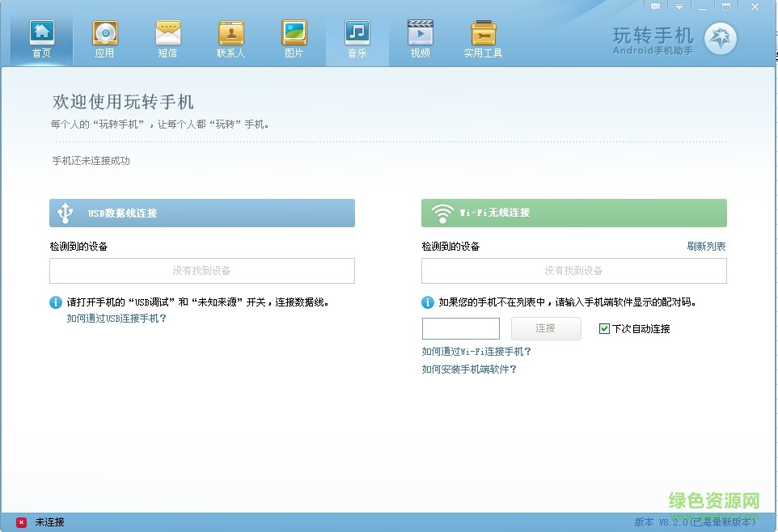The image size is (778, 532).
Task: Click the info icon beside the Wi-Fi pairing tip
Action: point(427,302)
